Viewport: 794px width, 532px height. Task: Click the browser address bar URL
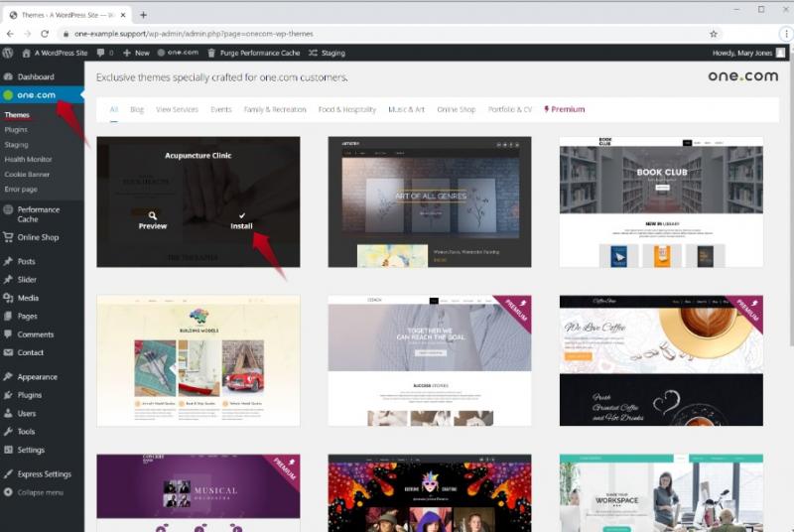click(194, 34)
